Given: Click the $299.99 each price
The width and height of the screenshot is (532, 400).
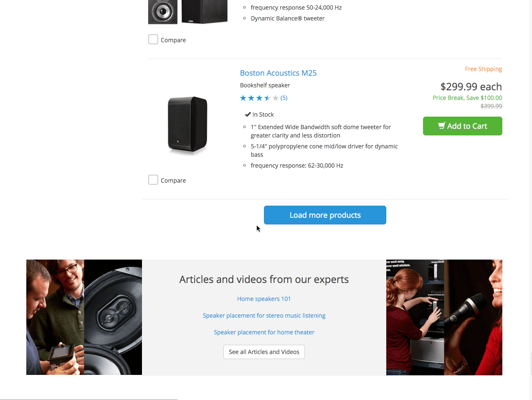Looking at the screenshot, I should click(x=471, y=87).
